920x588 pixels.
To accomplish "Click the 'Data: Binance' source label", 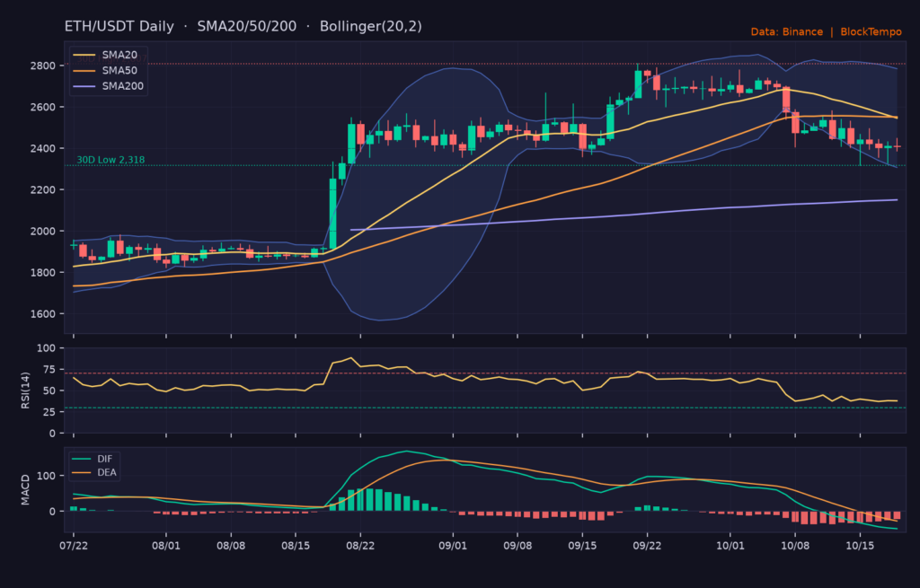I will [x=786, y=31].
